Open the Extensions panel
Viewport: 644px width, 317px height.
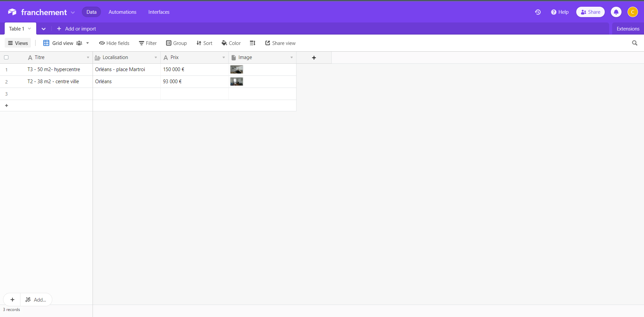(628, 29)
